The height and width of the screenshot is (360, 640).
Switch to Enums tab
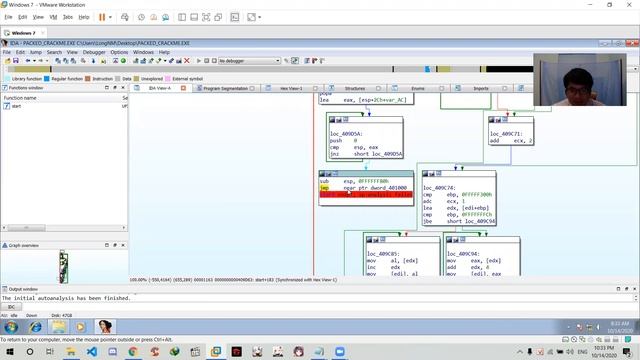(418, 88)
